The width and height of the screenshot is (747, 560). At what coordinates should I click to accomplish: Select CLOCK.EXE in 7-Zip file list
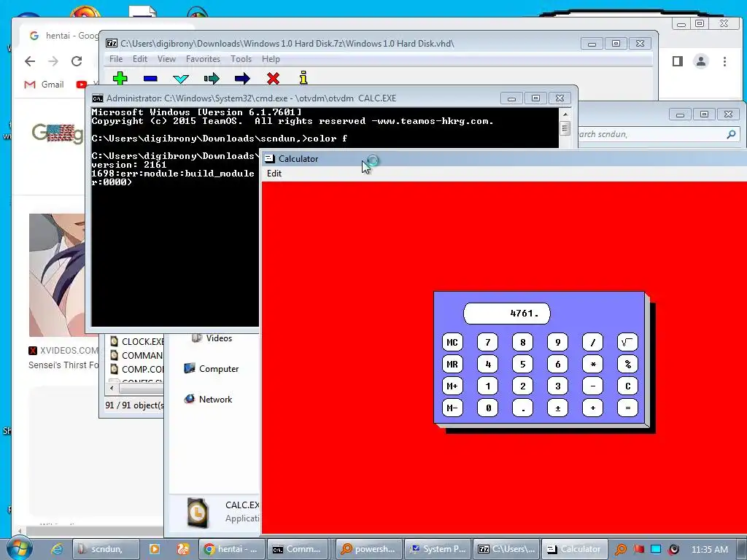tap(137, 341)
